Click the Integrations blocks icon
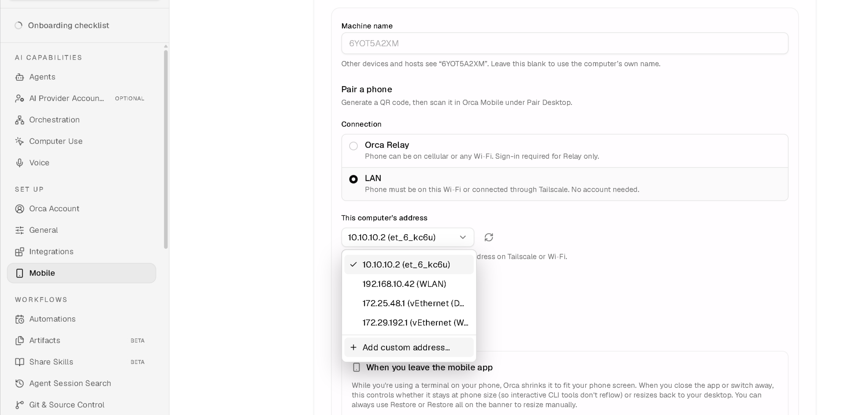This screenshot has height=415, width=868. click(20, 251)
